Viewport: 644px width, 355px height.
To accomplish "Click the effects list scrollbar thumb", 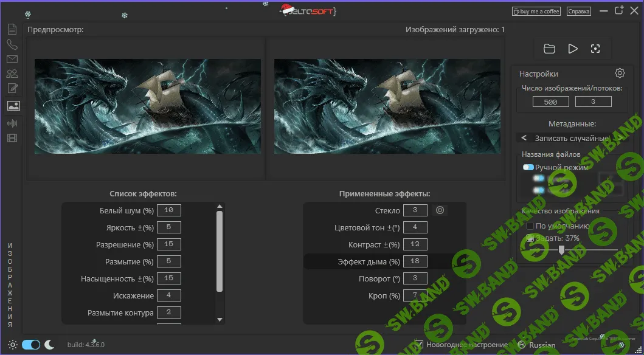I will click(220, 251).
